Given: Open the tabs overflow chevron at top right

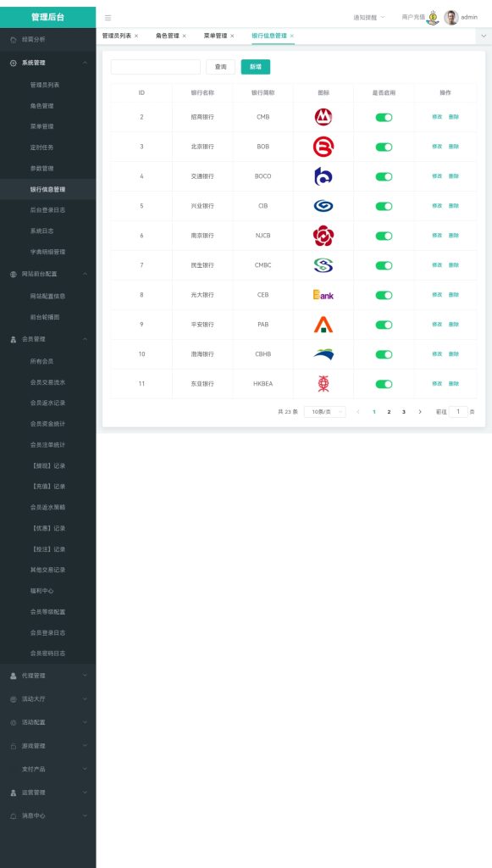Looking at the screenshot, I should click(484, 36).
